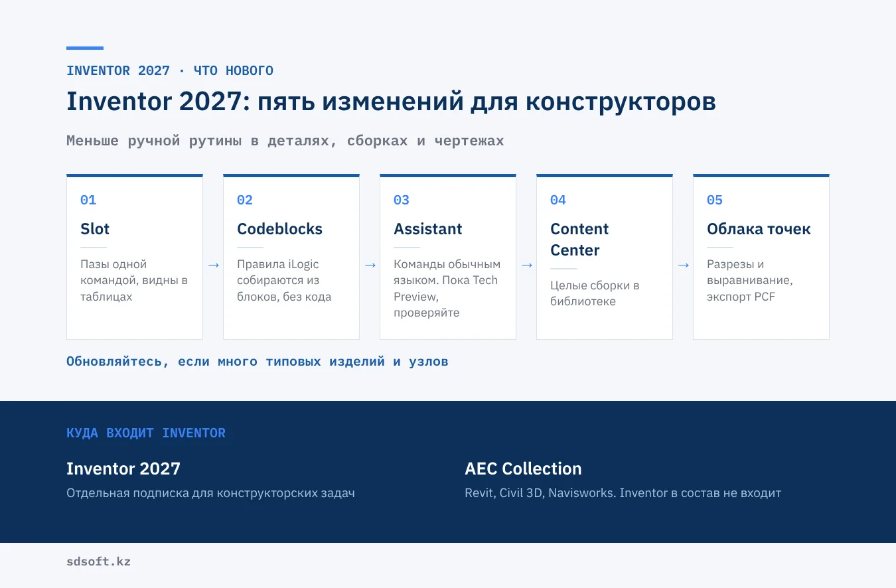The image size is (896, 588).
Task: Open the sdsoft.kz site link
Action: point(98,561)
